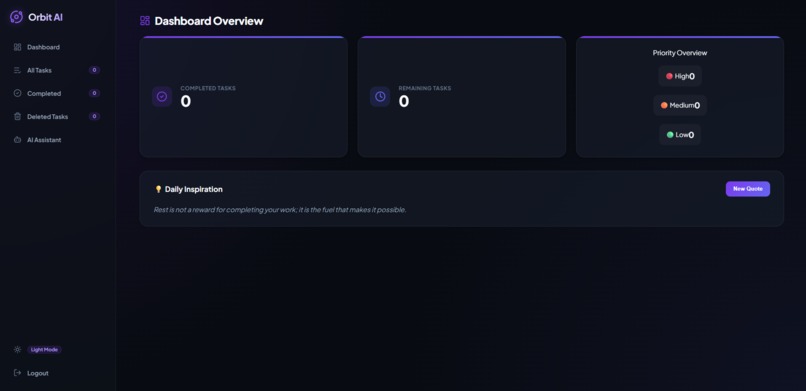Click the quote starting 'Rest is not a reward'

click(x=280, y=210)
